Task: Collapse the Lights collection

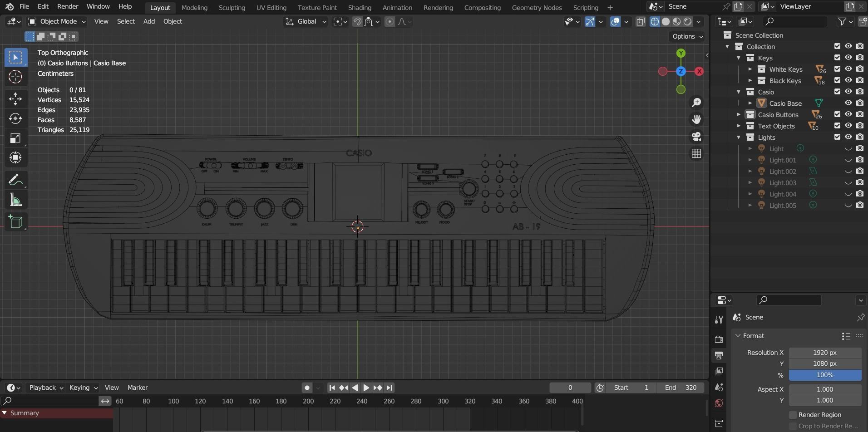Action: coord(739,137)
